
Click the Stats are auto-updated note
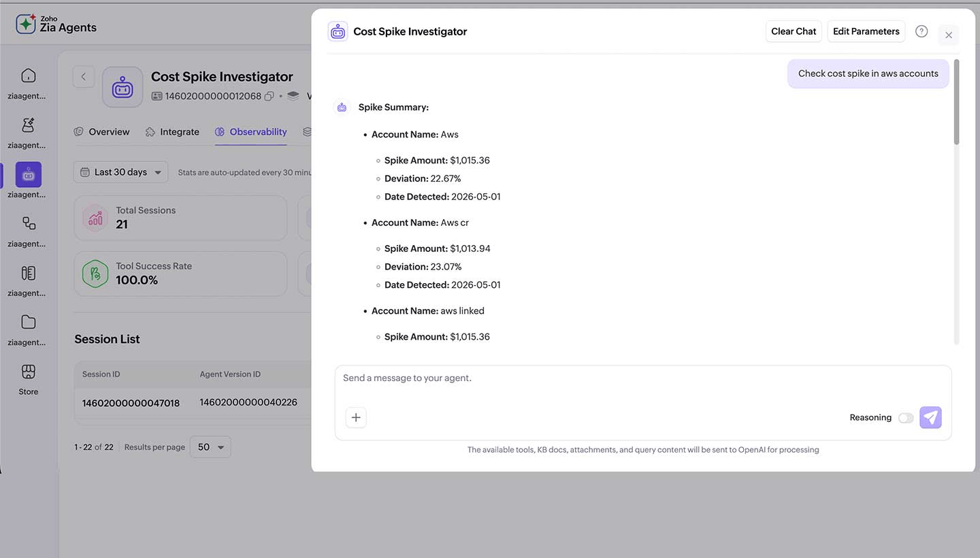245,173
